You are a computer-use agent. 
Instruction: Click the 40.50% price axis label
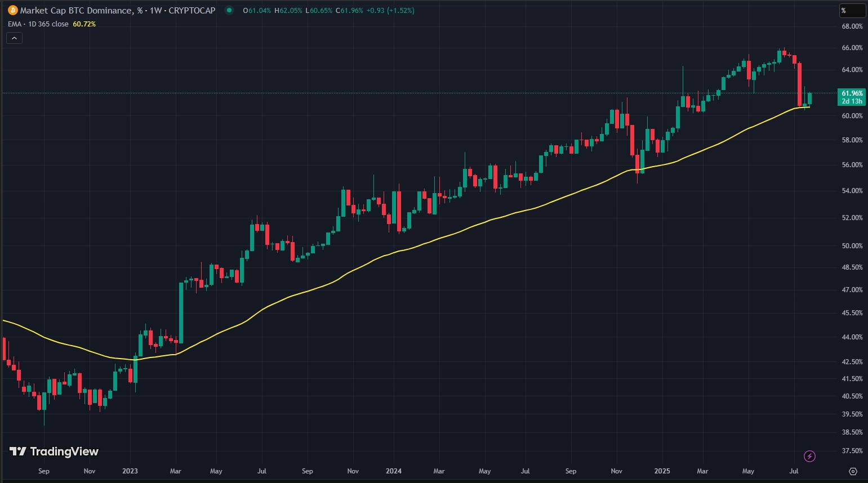coord(852,396)
